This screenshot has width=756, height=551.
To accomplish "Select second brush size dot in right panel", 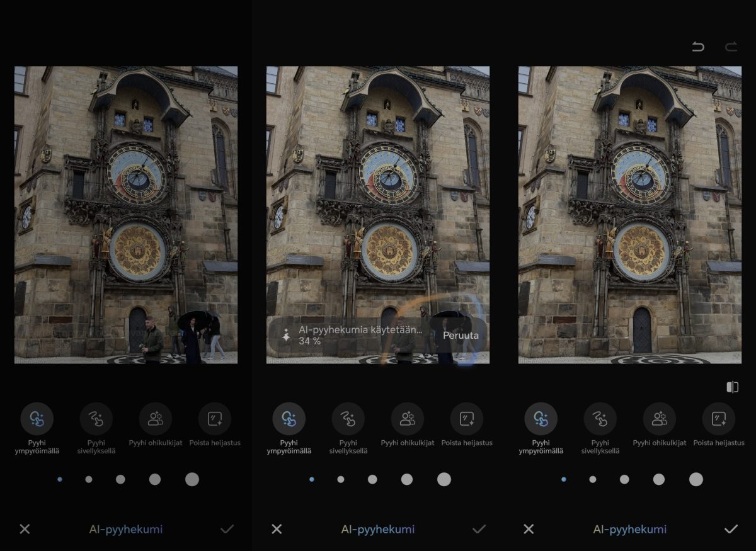I will [592, 479].
